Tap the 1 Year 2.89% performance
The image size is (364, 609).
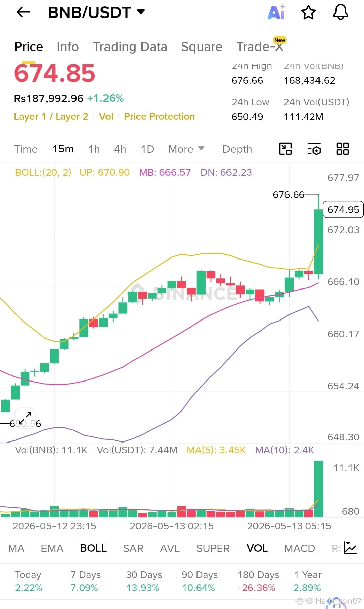pyautogui.click(x=307, y=581)
